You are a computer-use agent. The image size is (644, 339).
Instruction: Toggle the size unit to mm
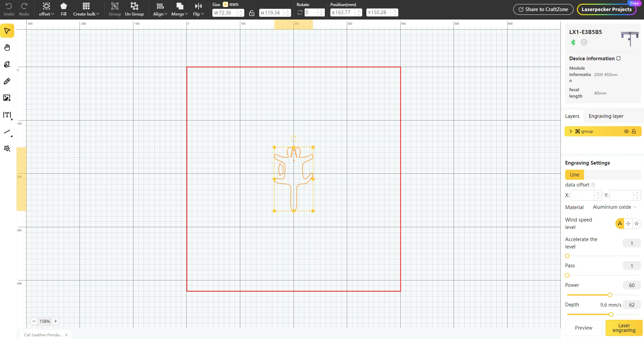point(225,4)
